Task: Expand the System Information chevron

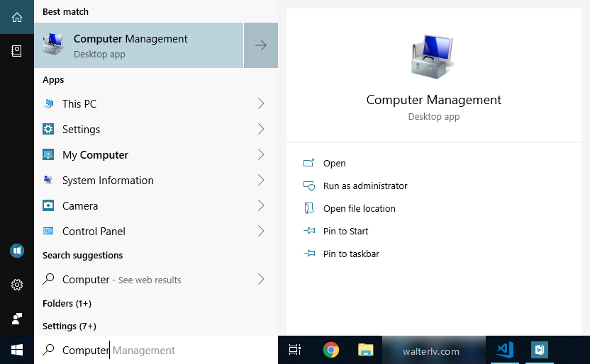Action: pos(261,181)
